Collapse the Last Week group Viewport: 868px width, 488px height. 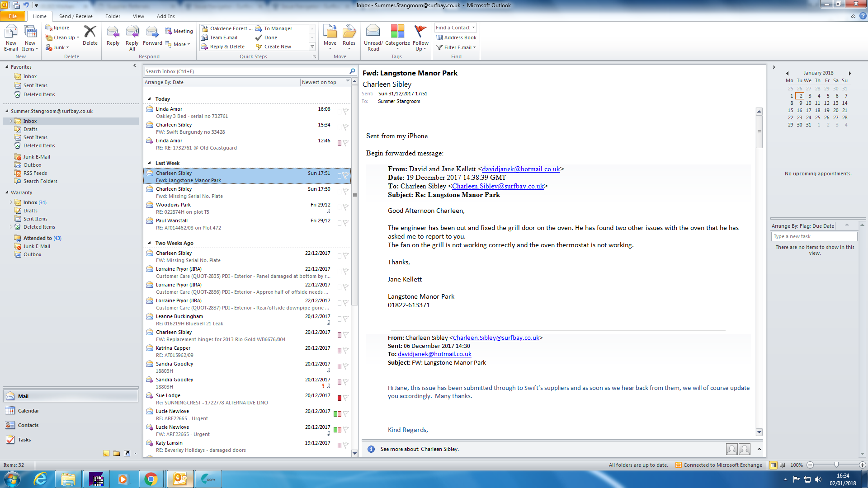point(149,163)
